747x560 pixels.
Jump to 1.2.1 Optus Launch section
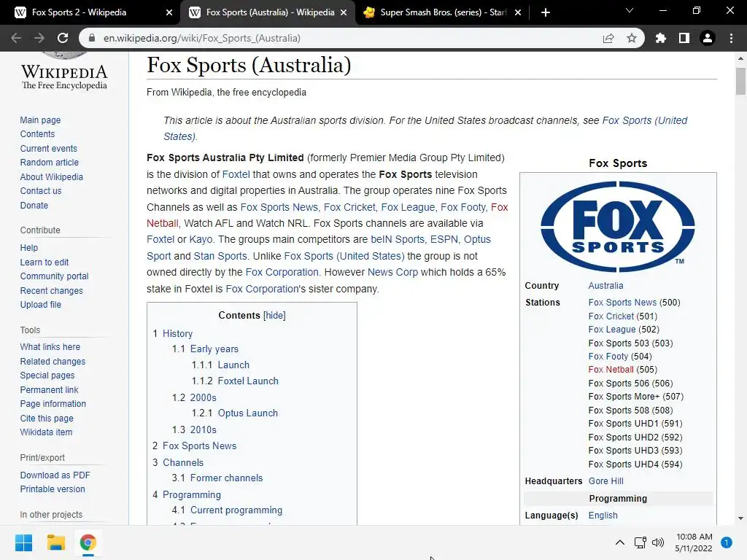pyautogui.click(x=248, y=413)
